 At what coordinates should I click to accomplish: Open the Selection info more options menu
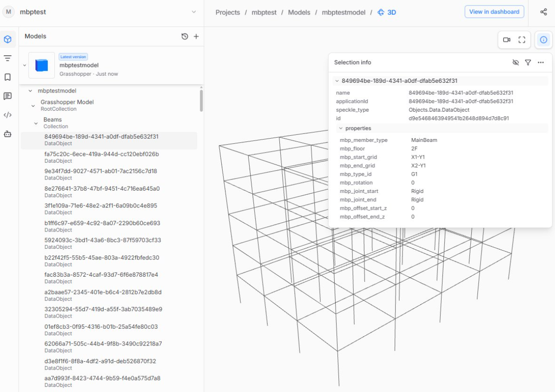541,62
